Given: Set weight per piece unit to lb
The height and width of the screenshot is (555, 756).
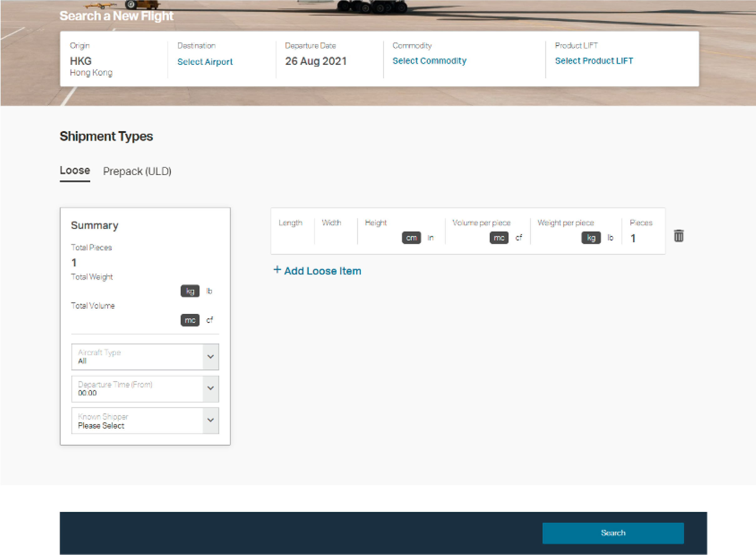Looking at the screenshot, I should [x=610, y=238].
